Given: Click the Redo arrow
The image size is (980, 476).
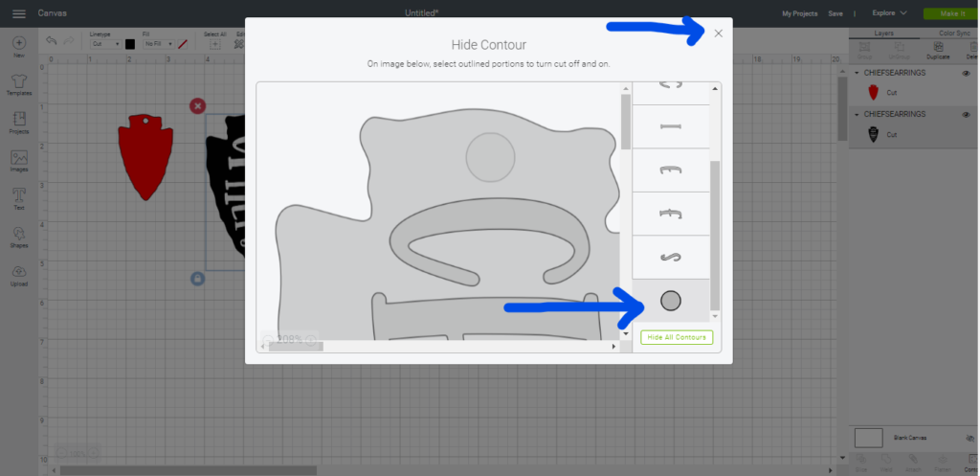Looking at the screenshot, I should [x=68, y=40].
